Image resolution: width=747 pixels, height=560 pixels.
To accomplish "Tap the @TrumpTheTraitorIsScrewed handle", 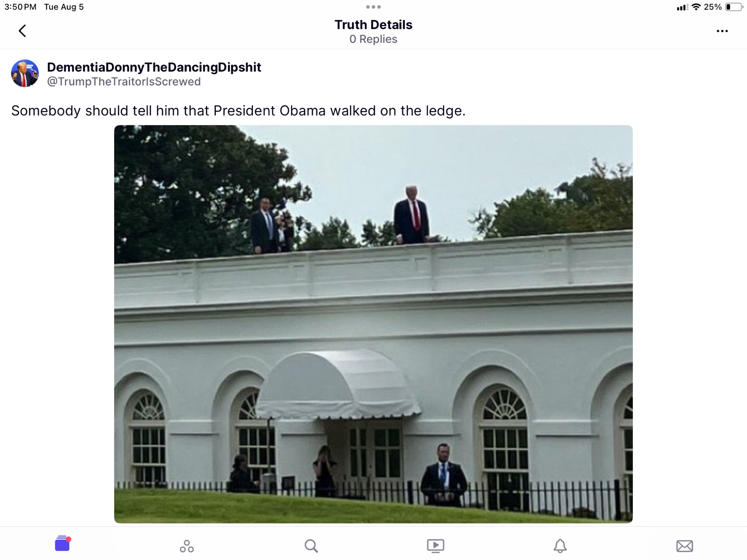I will 124,81.
